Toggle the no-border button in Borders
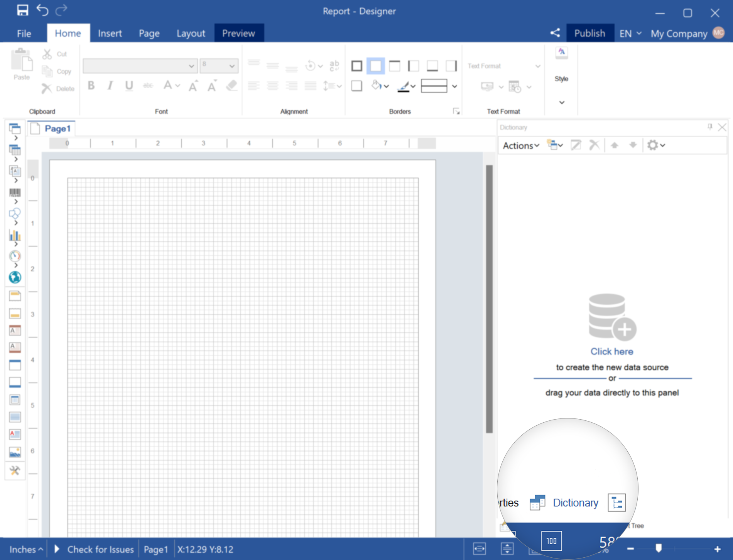The width and height of the screenshot is (733, 560). [x=375, y=66]
